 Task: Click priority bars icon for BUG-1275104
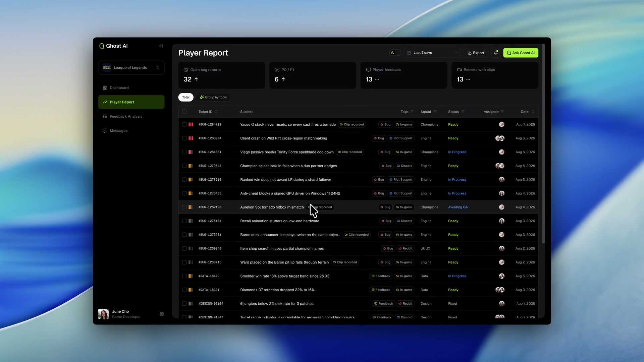(x=191, y=221)
